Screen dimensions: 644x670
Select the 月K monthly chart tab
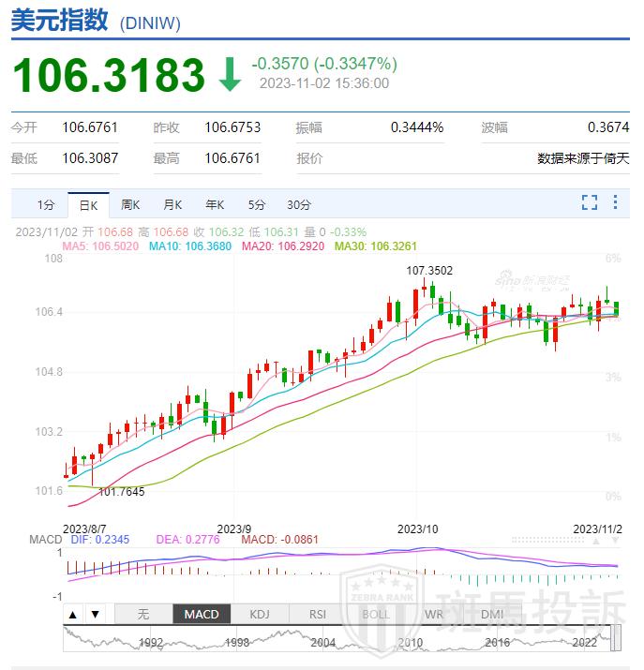click(x=172, y=204)
